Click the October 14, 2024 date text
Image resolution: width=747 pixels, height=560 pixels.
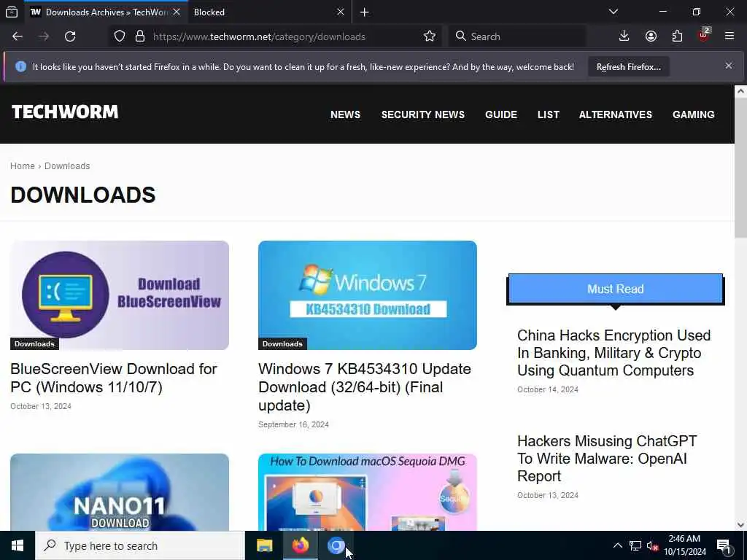click(547, 389)
